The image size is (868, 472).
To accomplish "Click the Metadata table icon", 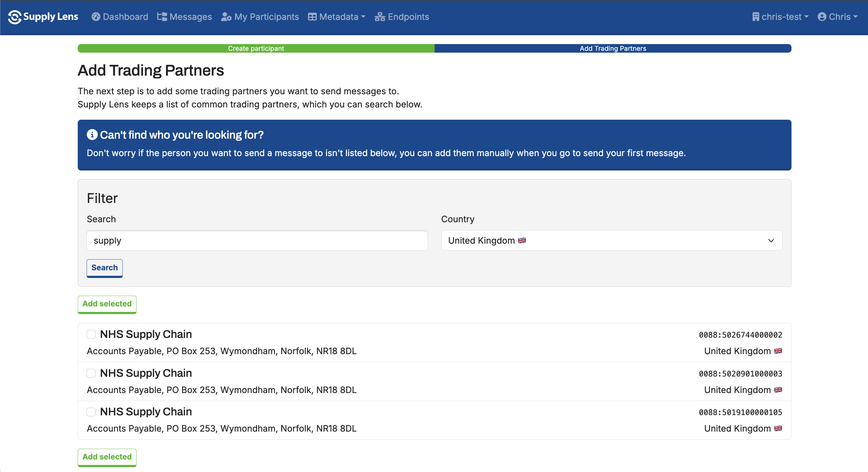I will (x=312, y=17).
